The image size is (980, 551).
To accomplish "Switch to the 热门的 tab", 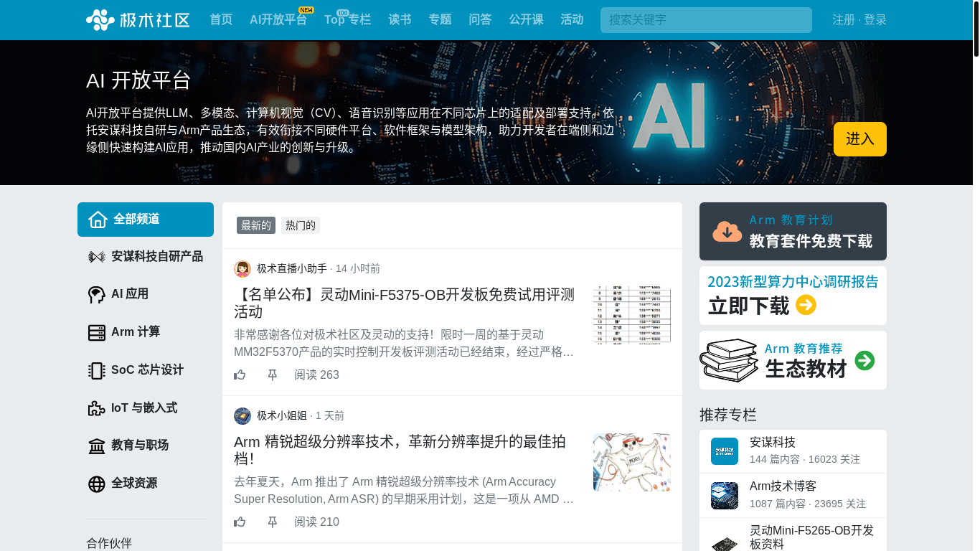I will (301, 225).
